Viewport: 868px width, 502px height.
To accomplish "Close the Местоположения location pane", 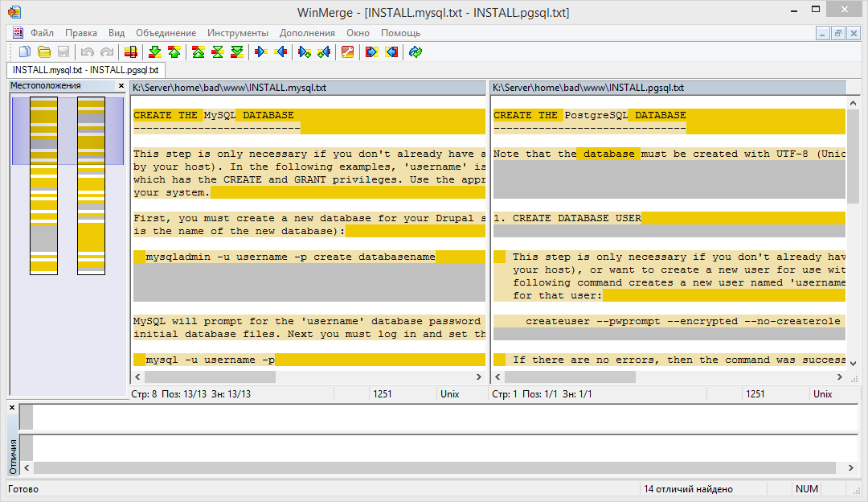I will pyautogui.click(x=121, y=86).
